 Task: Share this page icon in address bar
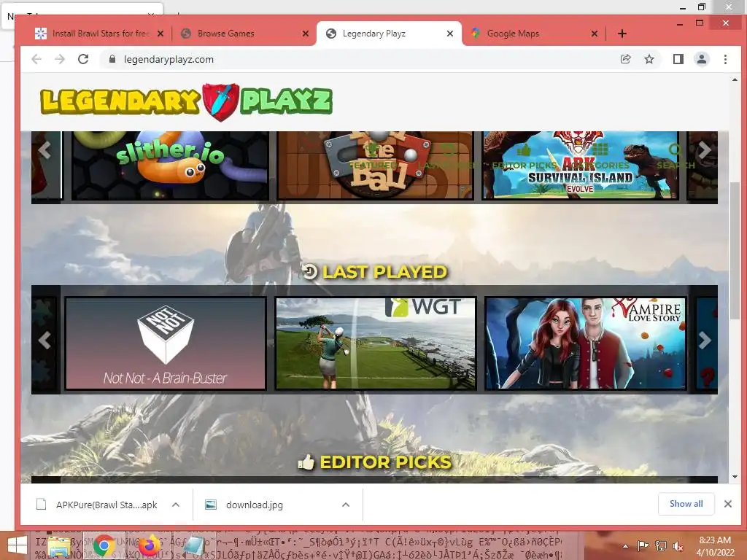tap(625, 59)
